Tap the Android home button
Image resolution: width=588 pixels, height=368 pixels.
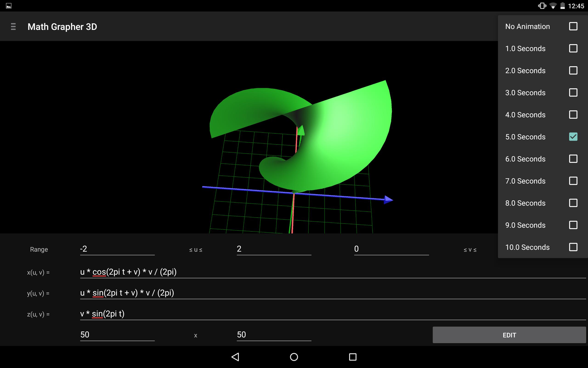pyautogui.click(x=294, y=357)
